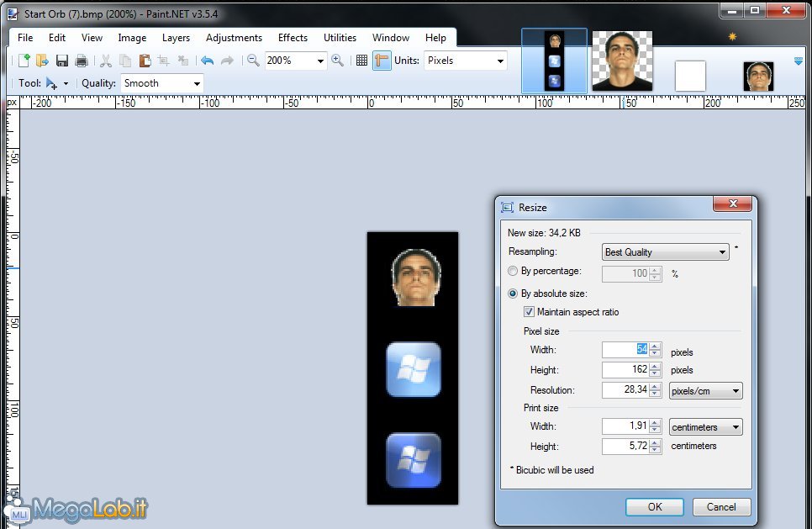812x529 pixels.
Task: Click the print Height spinner arrows
Action: tap(655, 447)
